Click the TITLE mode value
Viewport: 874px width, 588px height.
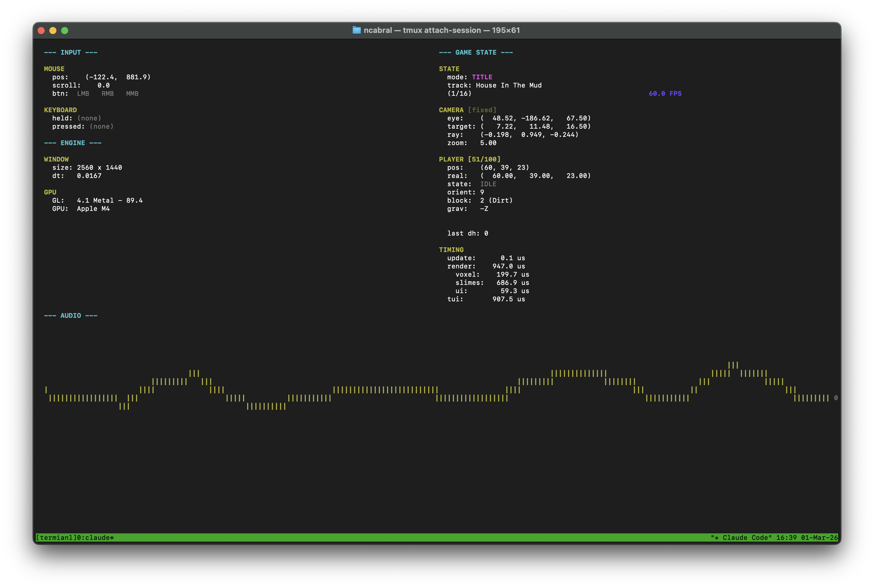[x=482, y=77]
